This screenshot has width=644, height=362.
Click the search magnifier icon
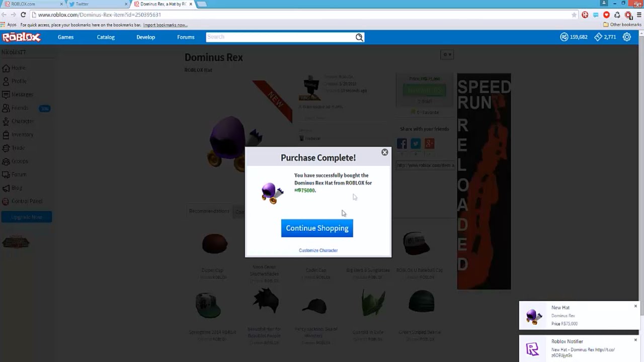pyautogui.click(x=359, y=37)
